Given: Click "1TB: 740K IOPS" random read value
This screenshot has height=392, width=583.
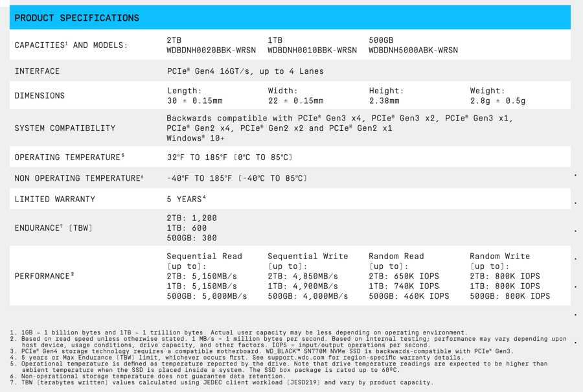Looking at the screenshot, I should tap(404, 286).
